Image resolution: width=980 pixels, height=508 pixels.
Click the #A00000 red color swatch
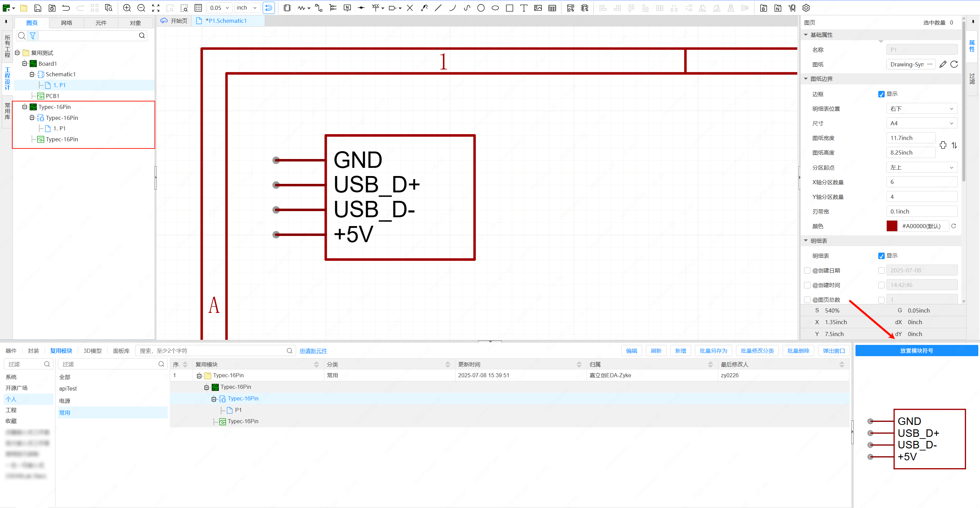tap(892, 226)
